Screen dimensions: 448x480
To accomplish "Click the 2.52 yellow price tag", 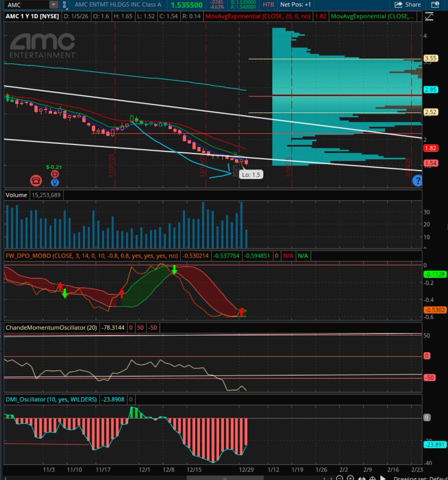I will 430,112.
